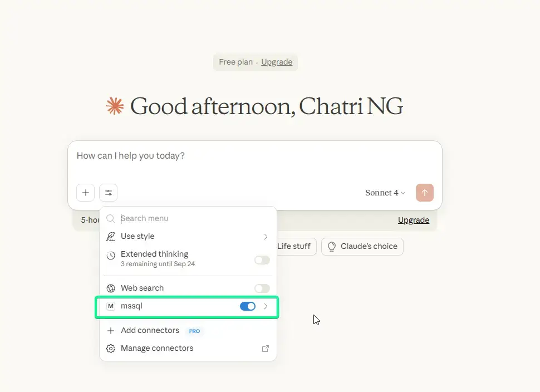The height and width of the screenshot is (392, 540).
Task: Click the Claude starburst logo
Action: pos(115,106)
